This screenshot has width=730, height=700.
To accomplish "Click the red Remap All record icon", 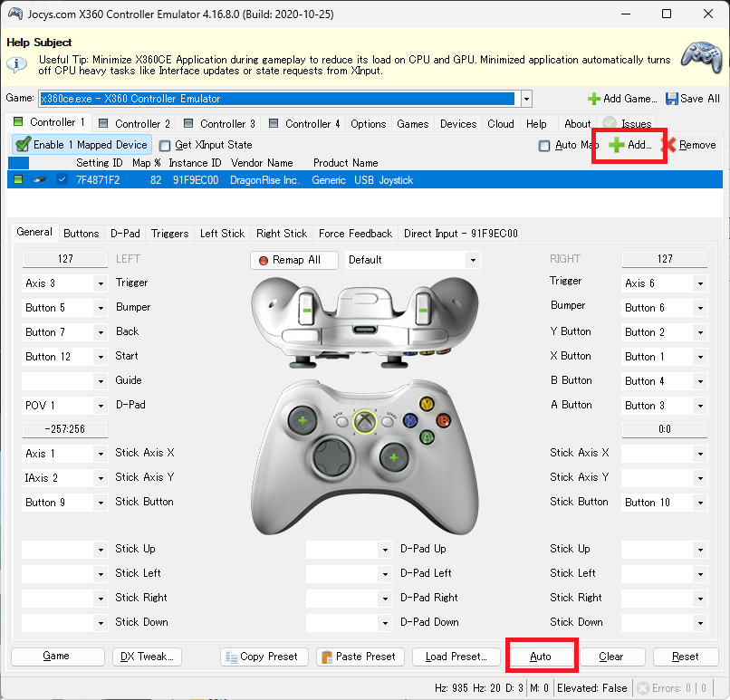I will click(264, 260).
